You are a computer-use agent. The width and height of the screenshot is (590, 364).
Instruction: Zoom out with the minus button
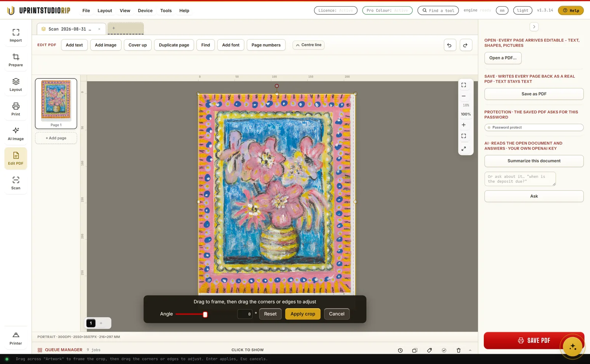pyautogui.click(x=464, y=96)
